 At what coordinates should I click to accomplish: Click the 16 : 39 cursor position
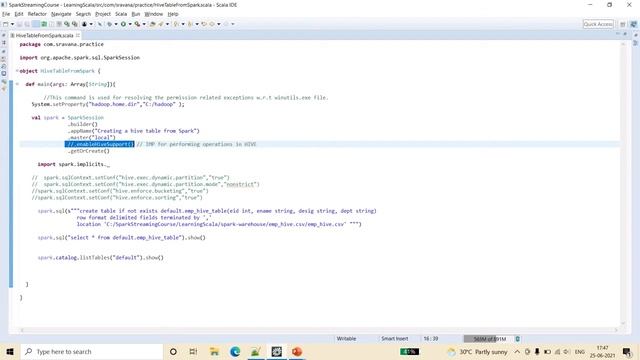click(x=431, y=339)
